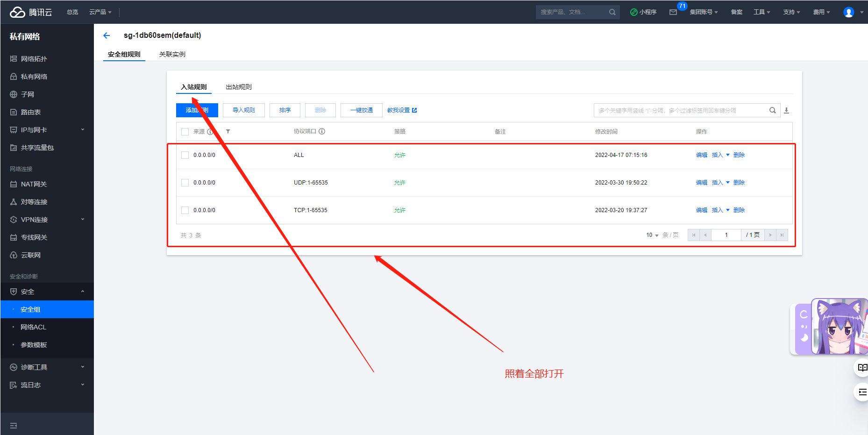Switch to the 关联实例 tab
This screenshot has height=435, width=868.
pos(172,54)
